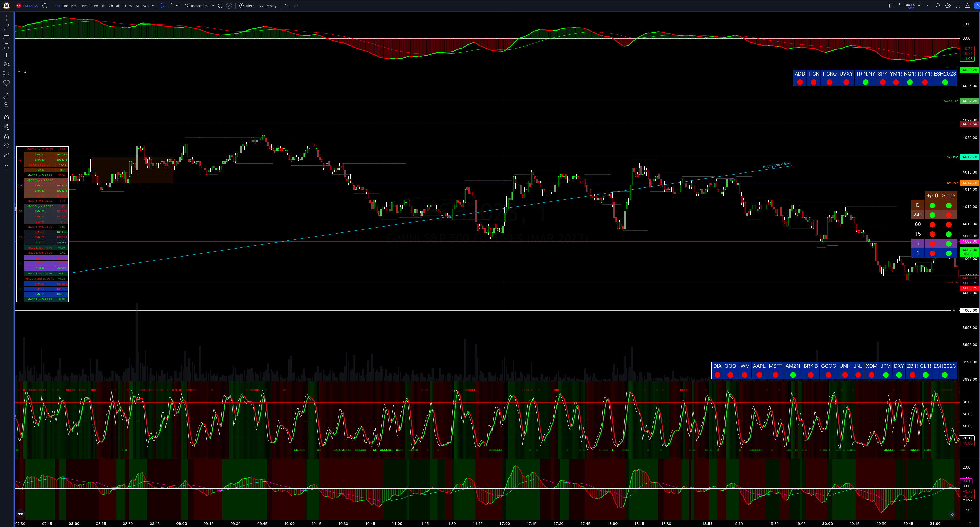980x527 pixels.
Task: Open chart settings gear icon
Action: [948, 6]
